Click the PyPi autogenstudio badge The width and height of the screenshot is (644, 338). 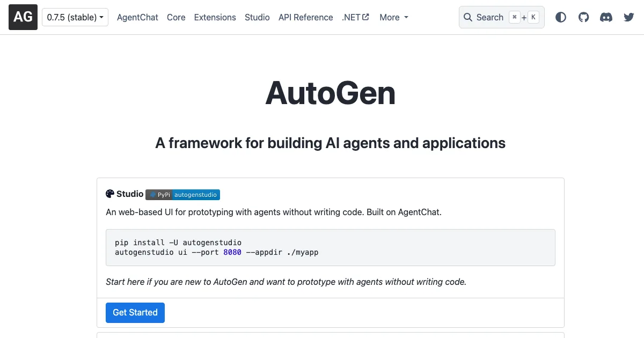tap(182, 195)
